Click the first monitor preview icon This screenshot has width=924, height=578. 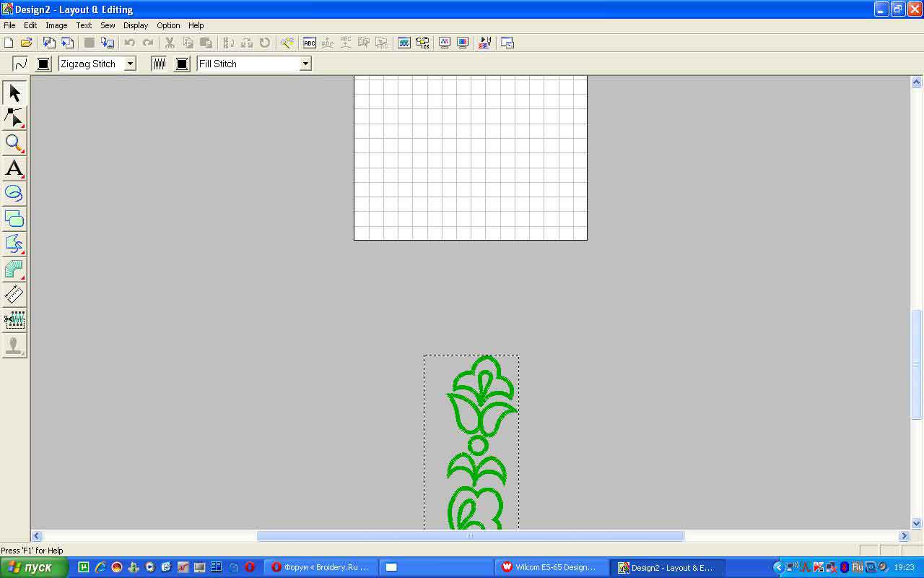click(445, 43)
